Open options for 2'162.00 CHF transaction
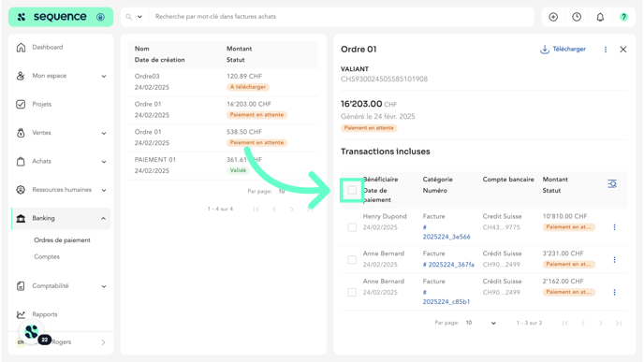This screenshot has height=362, width=644. coord(614,292)
